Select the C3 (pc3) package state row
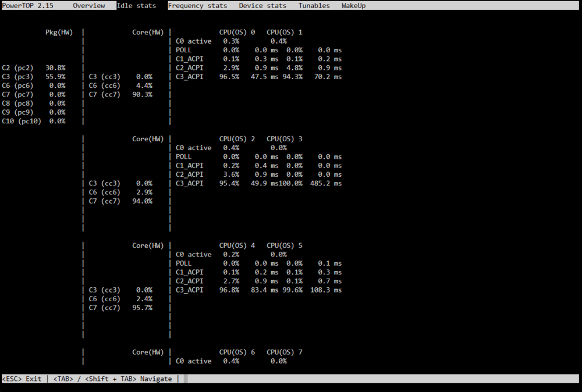The image size is (582, 392). pyautogui.click(x=34, y=77)
